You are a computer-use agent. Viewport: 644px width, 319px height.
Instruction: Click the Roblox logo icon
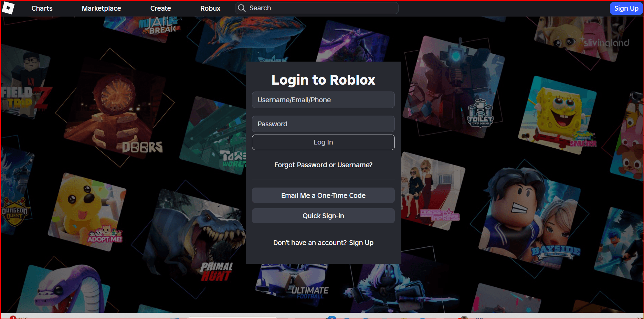point(8,8)
